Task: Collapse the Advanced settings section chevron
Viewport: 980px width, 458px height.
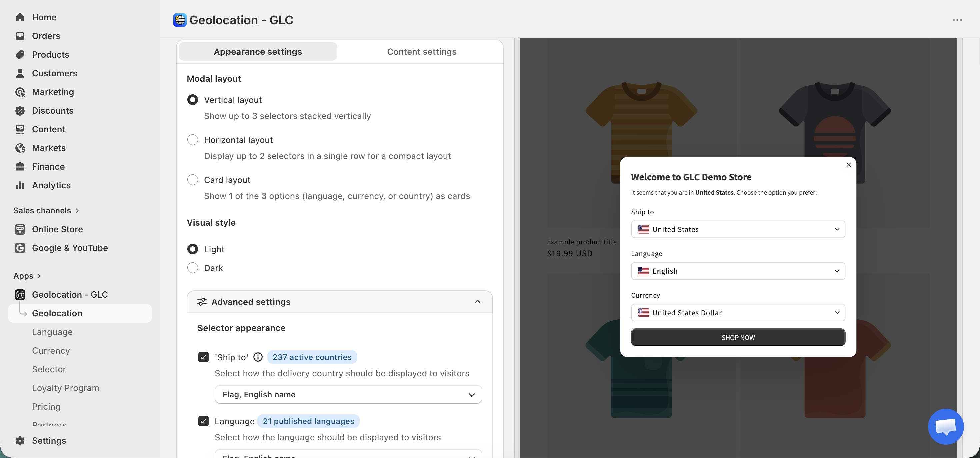Action: pyautogui.click(x=477, y=302)
